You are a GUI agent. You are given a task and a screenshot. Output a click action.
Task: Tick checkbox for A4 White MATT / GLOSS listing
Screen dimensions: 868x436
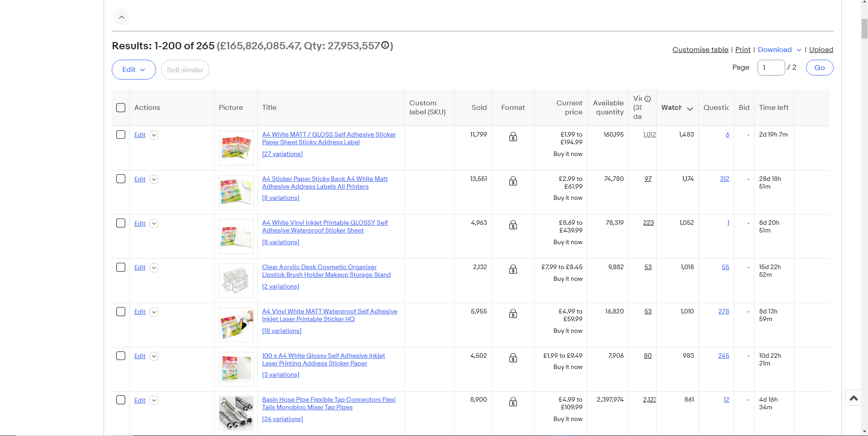[x=121, y=135]
